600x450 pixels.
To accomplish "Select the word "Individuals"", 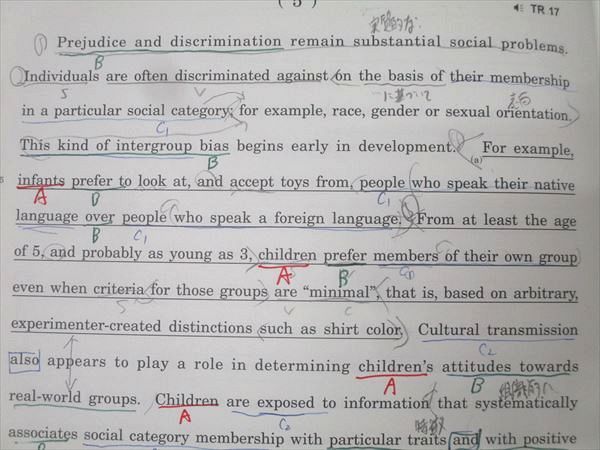I will point(61,76).
